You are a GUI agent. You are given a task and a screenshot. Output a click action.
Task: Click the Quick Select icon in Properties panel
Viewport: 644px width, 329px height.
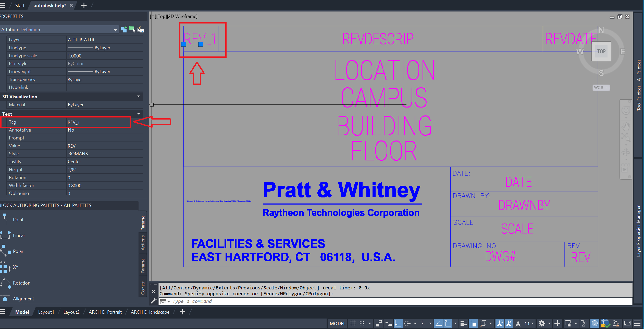point(141,29)
